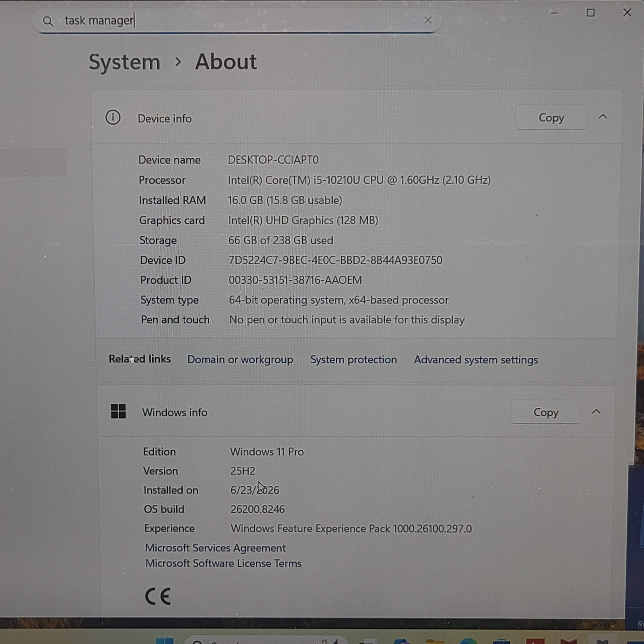Viewport: 644px width, 644px height.
Task: Maximize the Settings window
Action: [590, 13]
